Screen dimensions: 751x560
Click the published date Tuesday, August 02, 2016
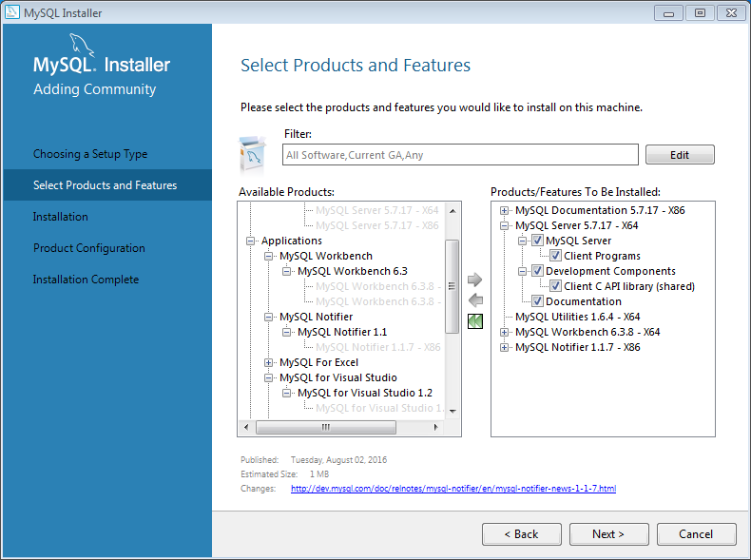click(x=338, y=460)
